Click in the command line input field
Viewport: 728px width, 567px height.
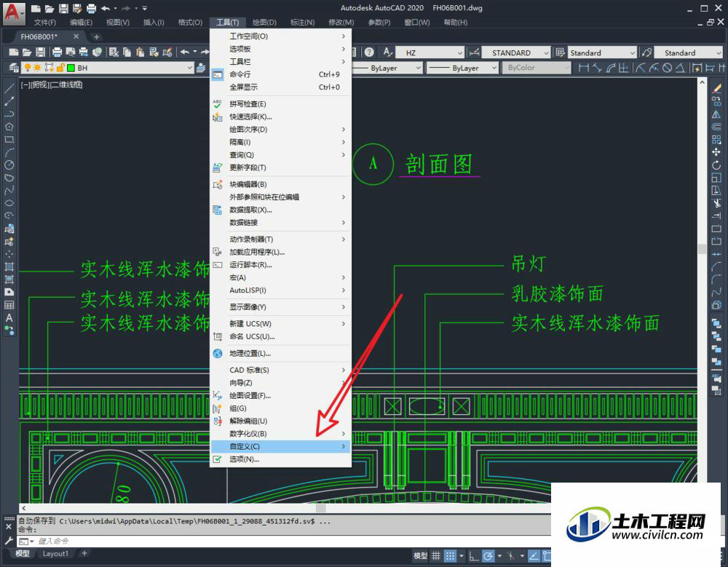point(283,541)
